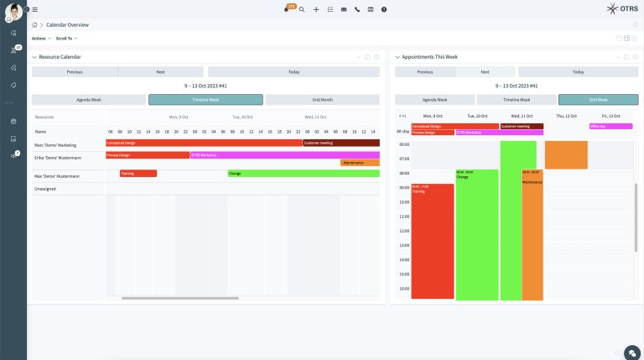Open the green Change appointment in timeline
Image resolution: width=644 pixels, height=360 pixels.
303,174
